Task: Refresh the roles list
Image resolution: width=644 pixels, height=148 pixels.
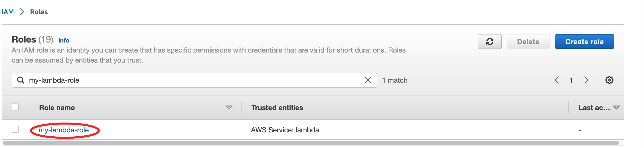Action: point(489,42)
